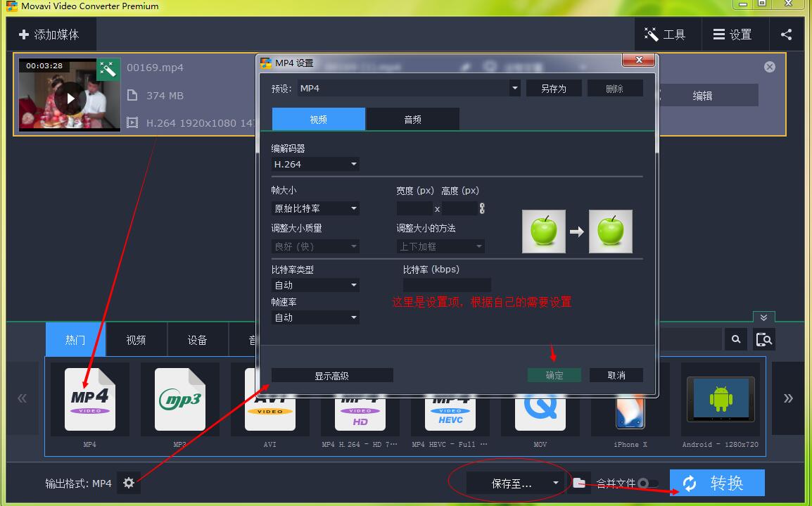Click the height (px) input field
The image size is (812, 506).
click(459, 208)
